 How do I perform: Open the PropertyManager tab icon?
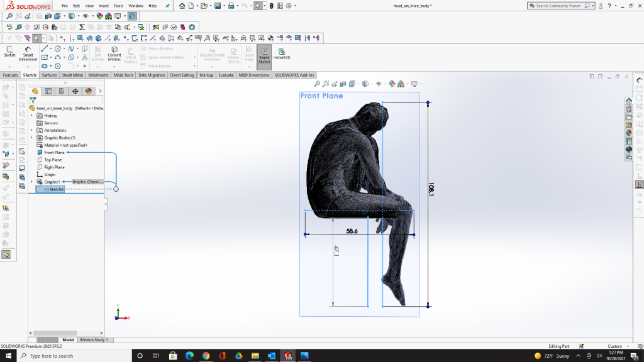[48, 91]
